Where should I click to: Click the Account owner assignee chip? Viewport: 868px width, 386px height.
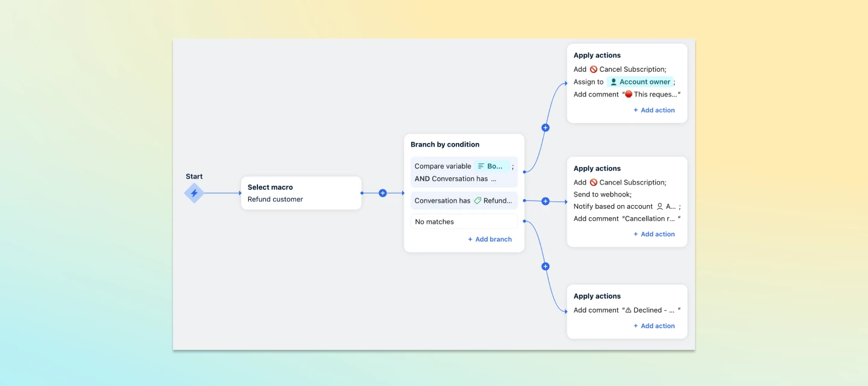[x=640, y=82]
